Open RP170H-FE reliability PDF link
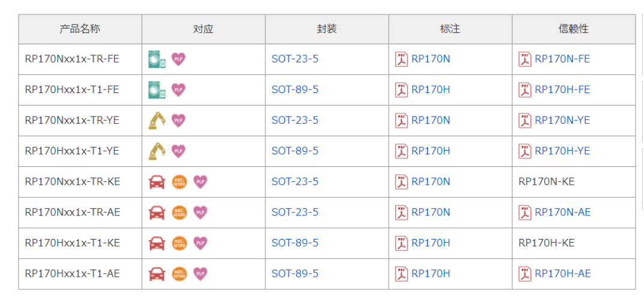 (562, 89)
